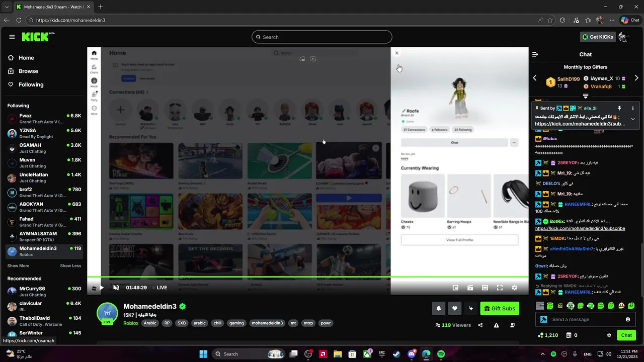Click Get KICKs button
Screen dimensions: 644x362
(598, 37)
